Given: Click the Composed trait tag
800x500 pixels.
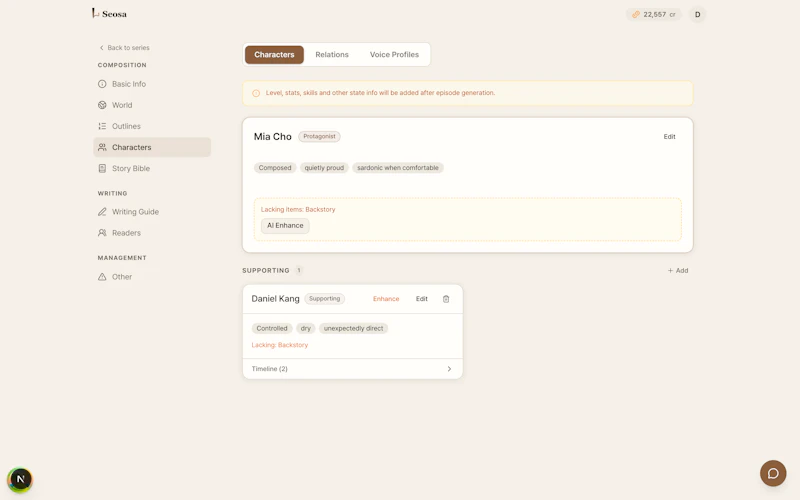Looking at the screenshot, I should click(274, 167).
